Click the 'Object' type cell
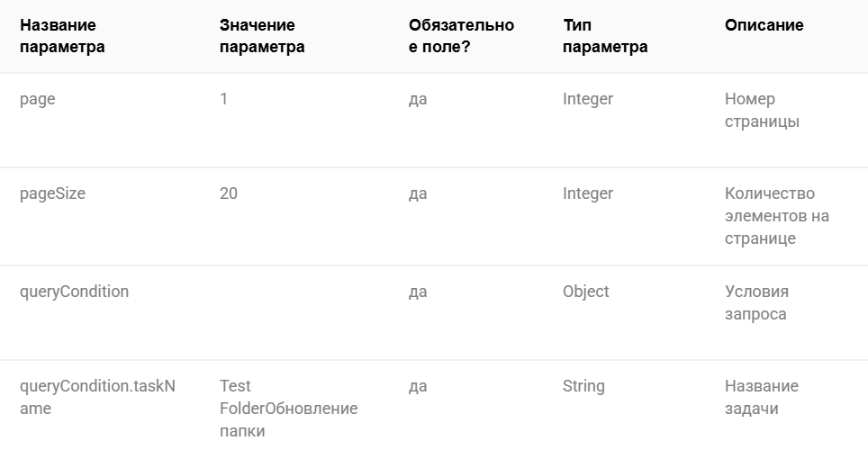The image size is (868, 450). [x=585, y=292]
